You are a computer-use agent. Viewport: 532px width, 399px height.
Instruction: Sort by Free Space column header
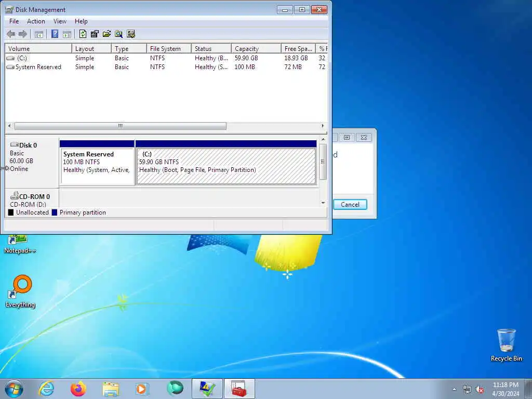[298, 48]
